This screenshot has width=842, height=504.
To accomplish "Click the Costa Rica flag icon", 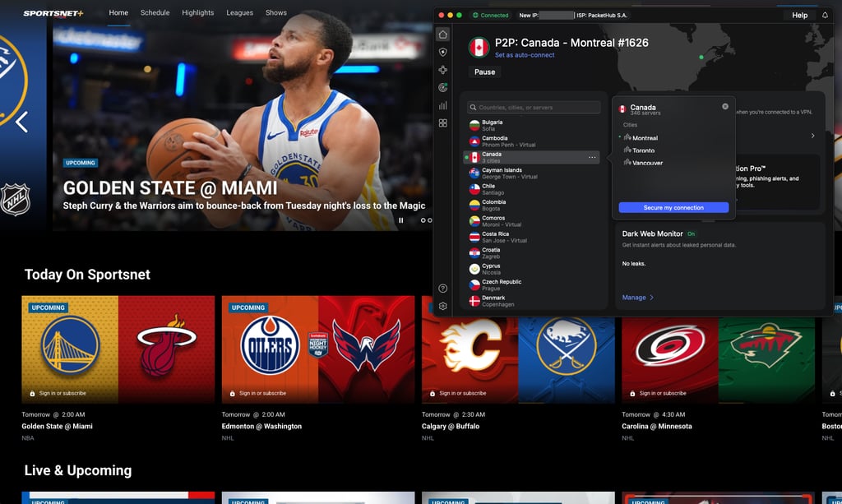I will 474,237.
